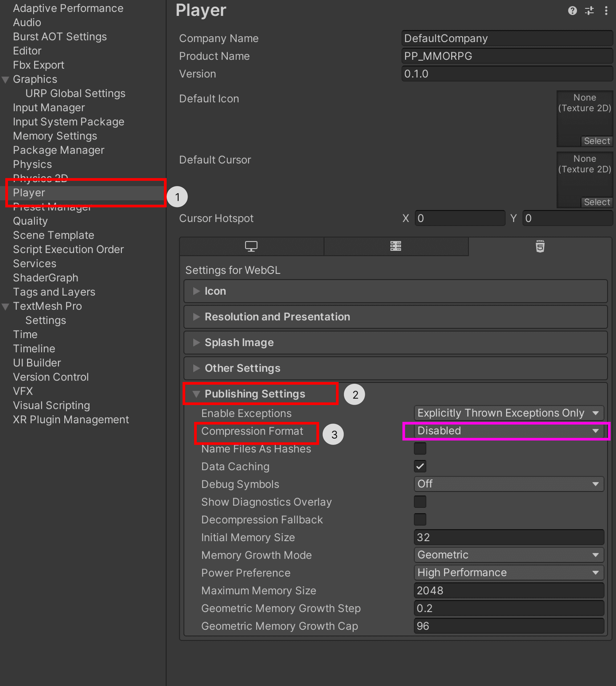This screenshot has width=616, height=686.
Task: Enable Name Files As Hashes
Action: (420, 449)
